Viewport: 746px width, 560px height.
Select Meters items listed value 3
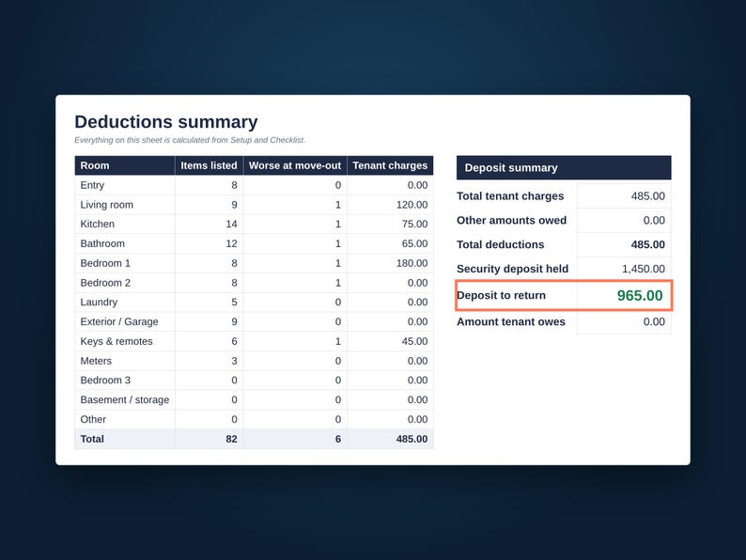tap(235, 361)
